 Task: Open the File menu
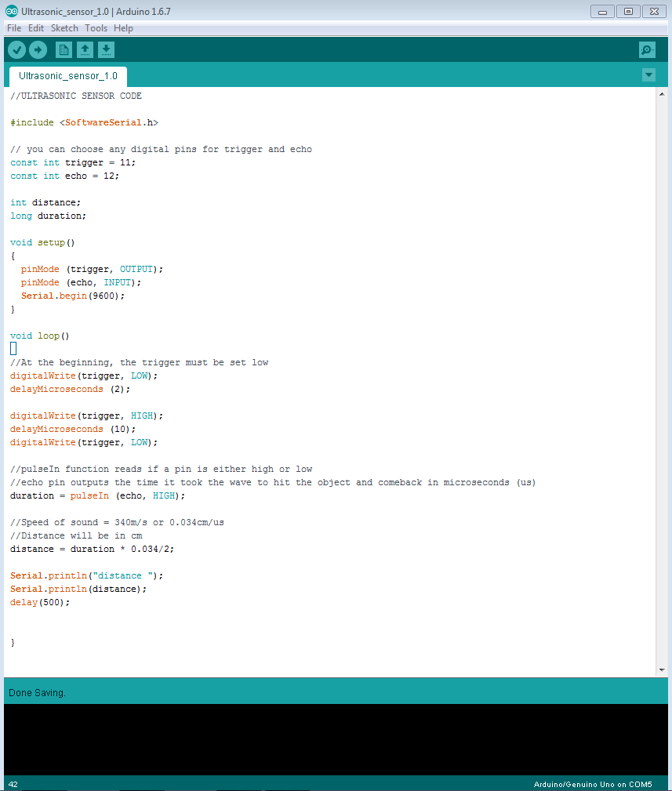[x=14, y=28]
